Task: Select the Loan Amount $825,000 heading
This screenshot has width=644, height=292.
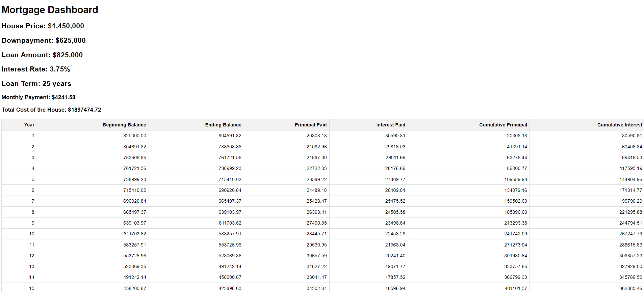Action: tap(42, 55)
